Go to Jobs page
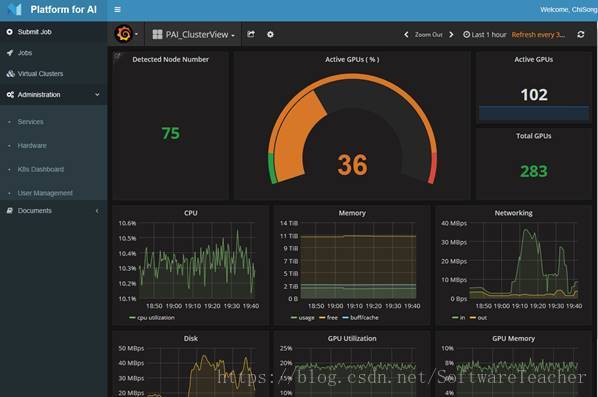The width and height of the screenshot is (598, 397). [25, 53]
